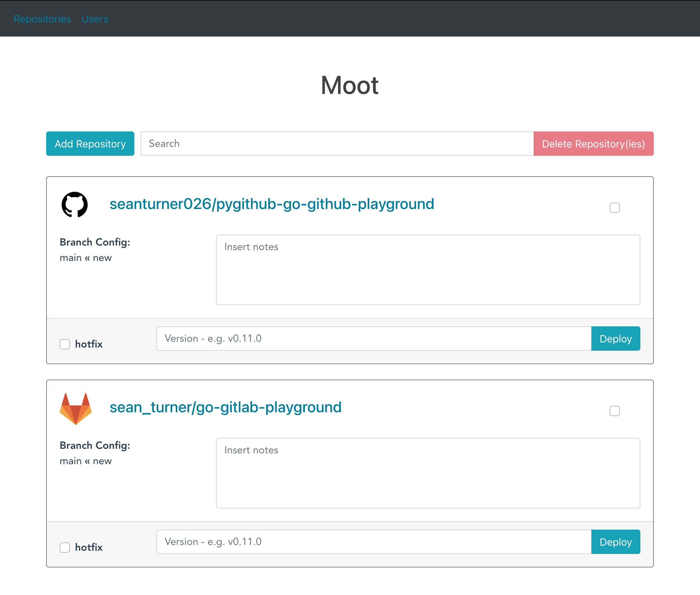Click the GitLab fox logo icon

click(76, 408)
